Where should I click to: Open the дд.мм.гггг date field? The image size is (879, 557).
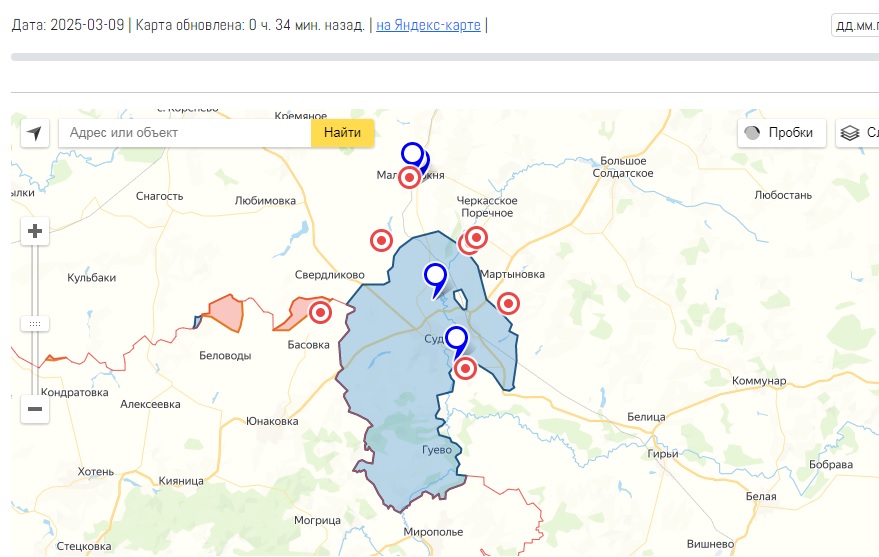pos(854,25)
